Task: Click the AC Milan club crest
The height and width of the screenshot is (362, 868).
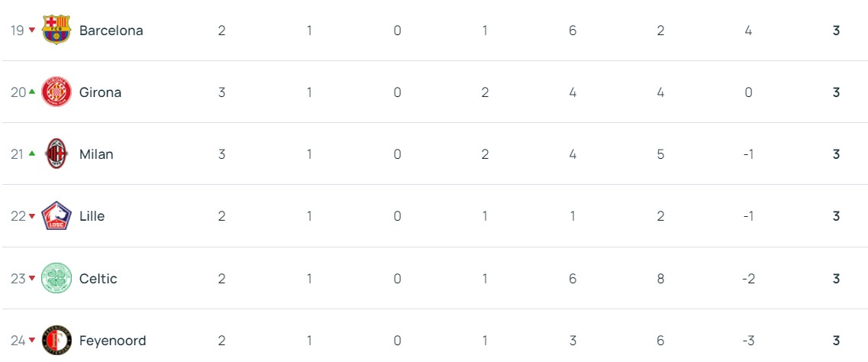Action: (56, 154)
